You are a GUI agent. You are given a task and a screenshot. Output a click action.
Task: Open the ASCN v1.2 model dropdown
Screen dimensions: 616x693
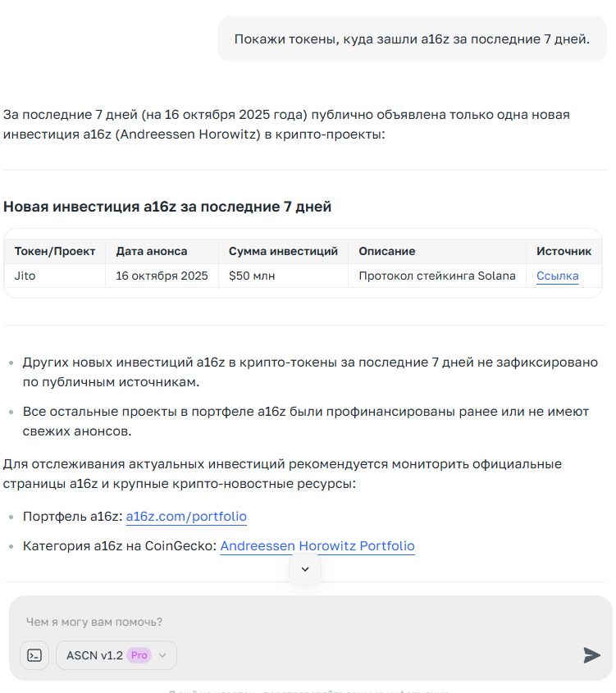(x=116, y=655)
